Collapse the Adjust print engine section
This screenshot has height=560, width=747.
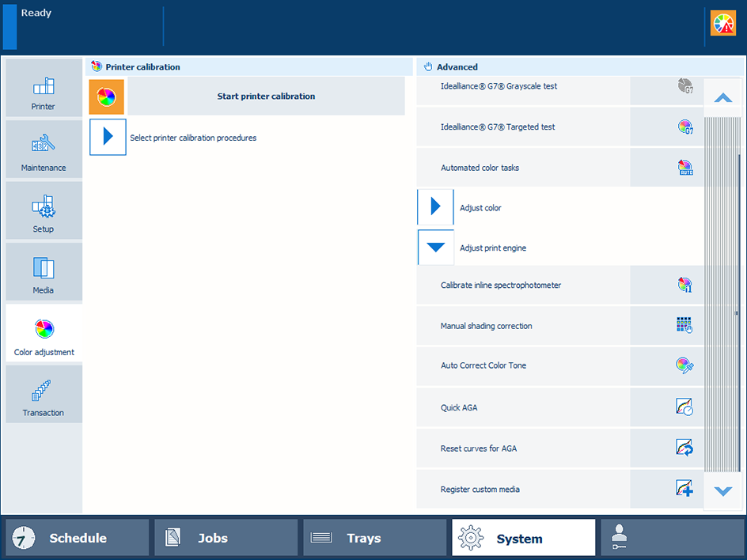click(435, 248)
